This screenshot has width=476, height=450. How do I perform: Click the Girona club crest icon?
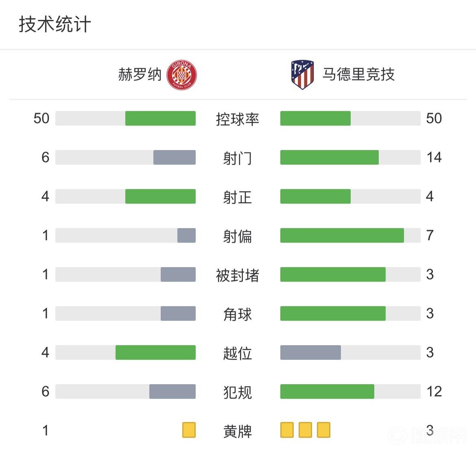[181, 75]
